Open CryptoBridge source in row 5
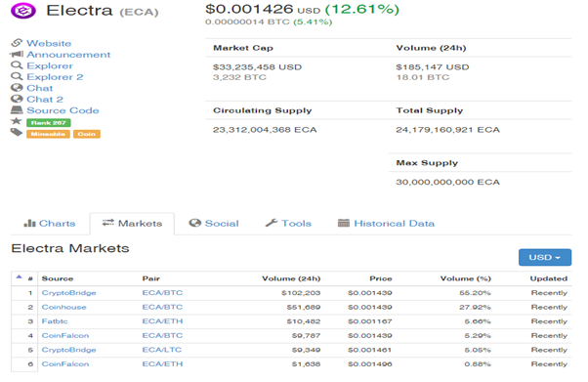 (x=68, y=350)
